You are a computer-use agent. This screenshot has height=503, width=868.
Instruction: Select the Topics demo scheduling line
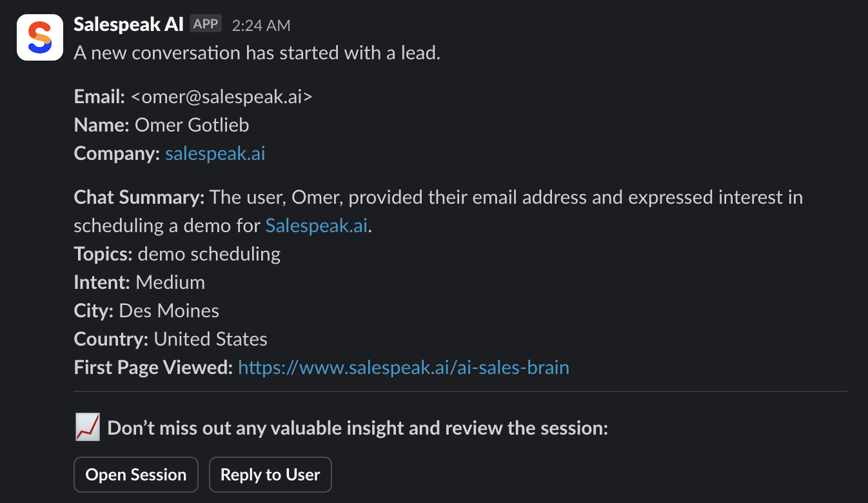[177, 254]
